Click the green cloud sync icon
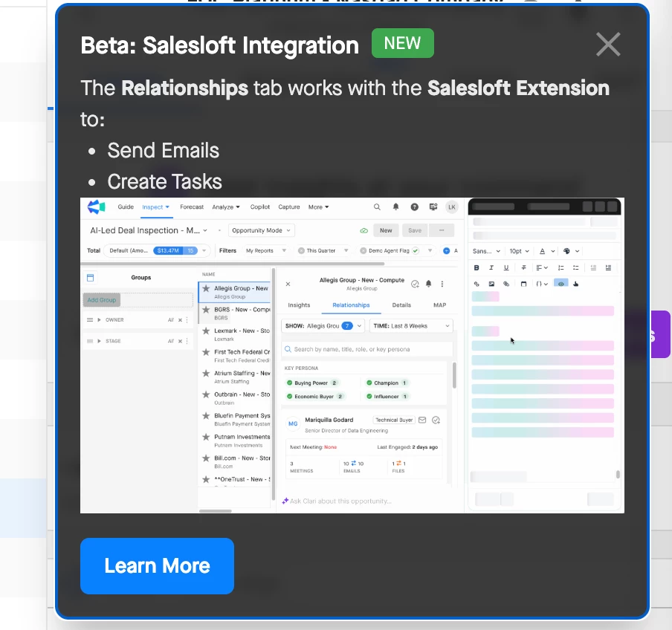Viewport: 672px width, 630px height. pos(364,230)
